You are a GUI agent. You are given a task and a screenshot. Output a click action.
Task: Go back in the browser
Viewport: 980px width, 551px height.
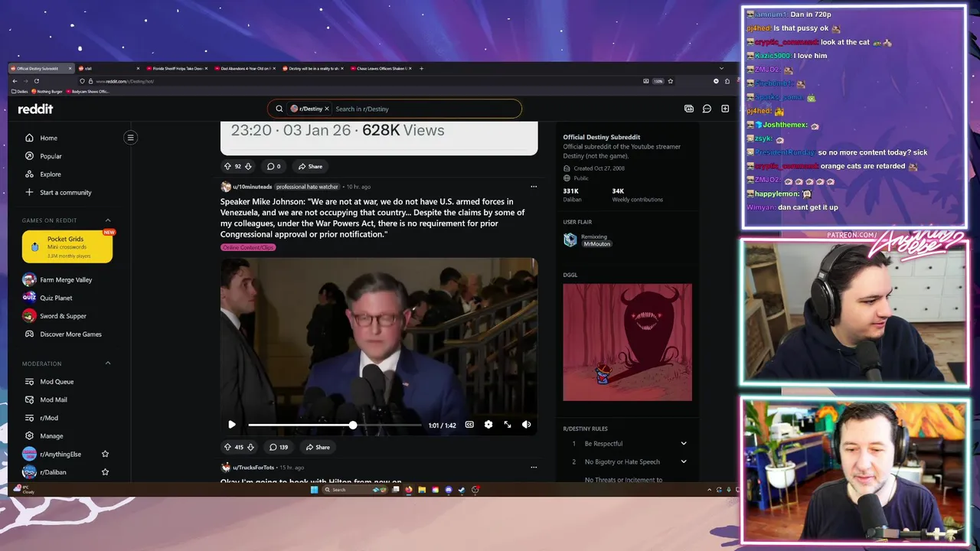click(15, 81)
